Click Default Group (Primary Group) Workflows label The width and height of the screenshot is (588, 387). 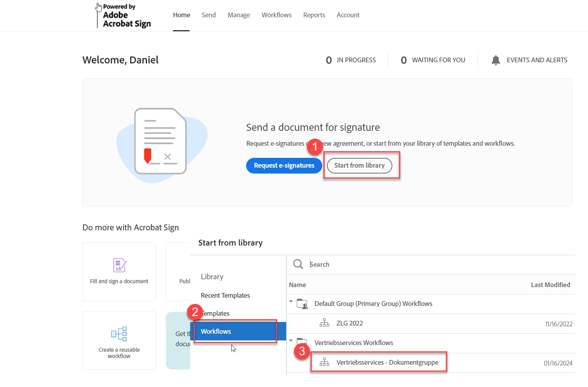coord(373,304)
